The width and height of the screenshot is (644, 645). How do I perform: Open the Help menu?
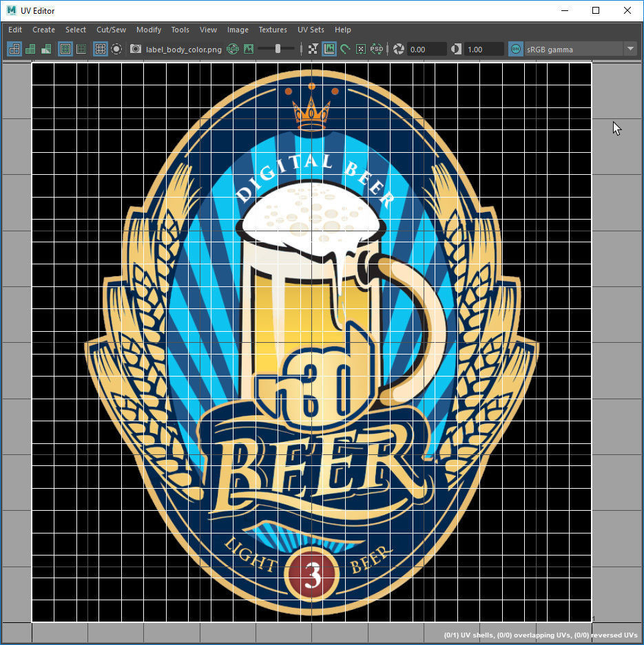pos(343,30)
